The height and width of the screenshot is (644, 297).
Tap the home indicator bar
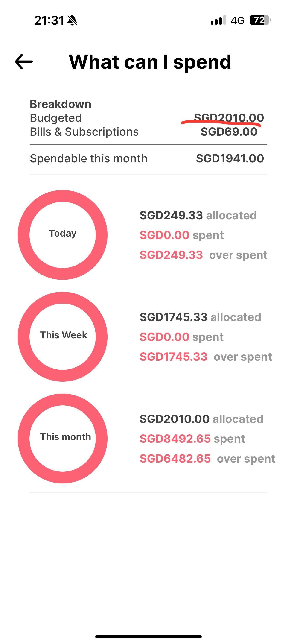click(x=148, y=636)
